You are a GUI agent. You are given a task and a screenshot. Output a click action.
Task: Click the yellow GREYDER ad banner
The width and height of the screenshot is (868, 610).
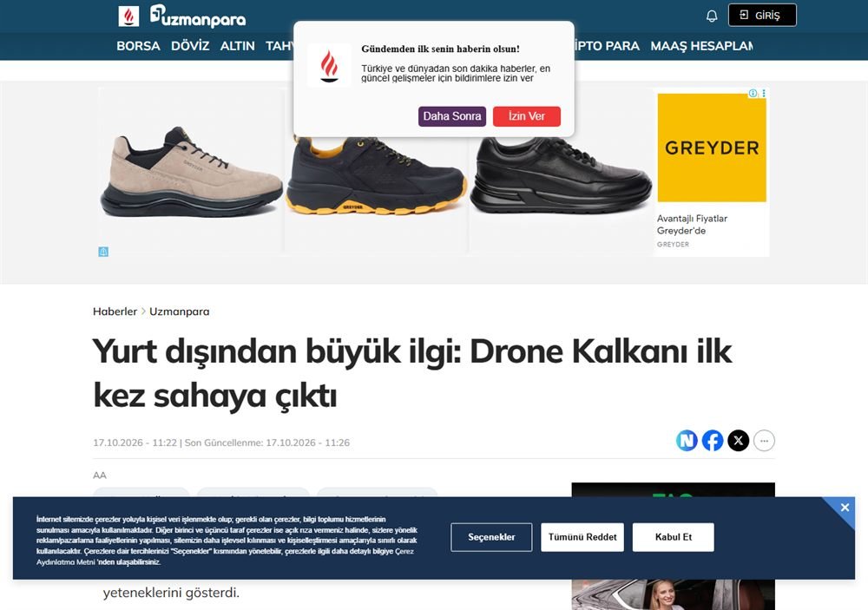tap(712, 148)
